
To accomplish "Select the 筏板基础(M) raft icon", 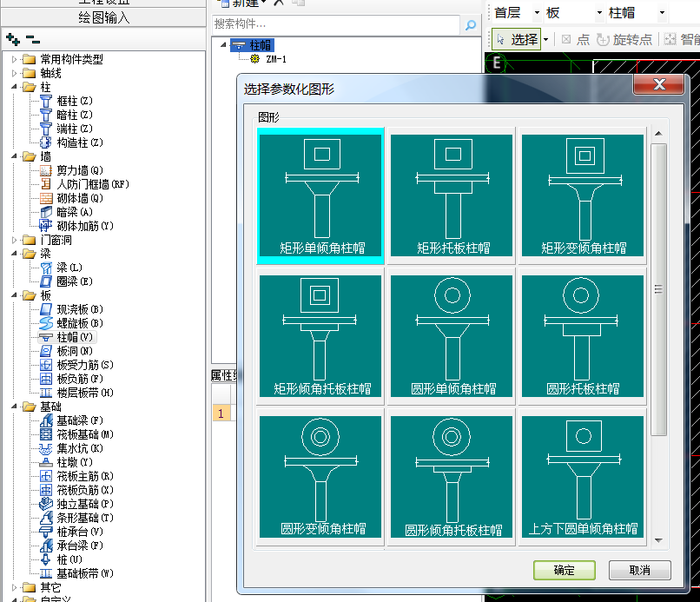I will 46,434.
